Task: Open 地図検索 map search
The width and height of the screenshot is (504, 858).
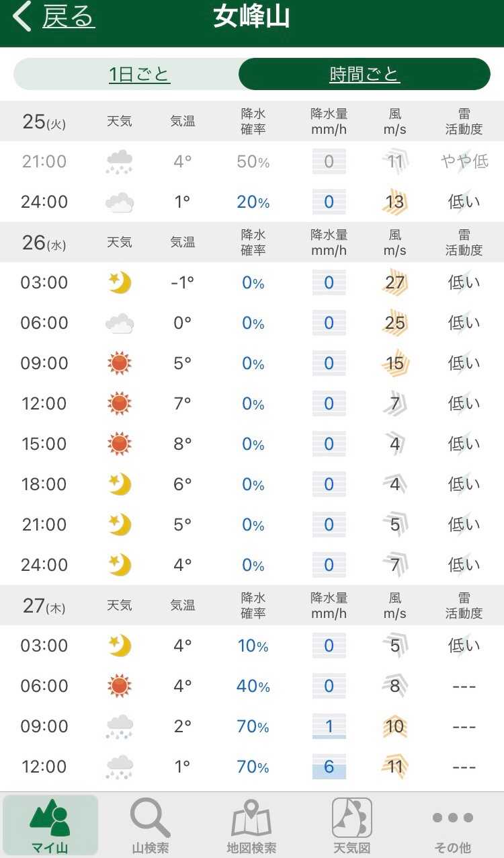Action: click(x=251, y=826)
